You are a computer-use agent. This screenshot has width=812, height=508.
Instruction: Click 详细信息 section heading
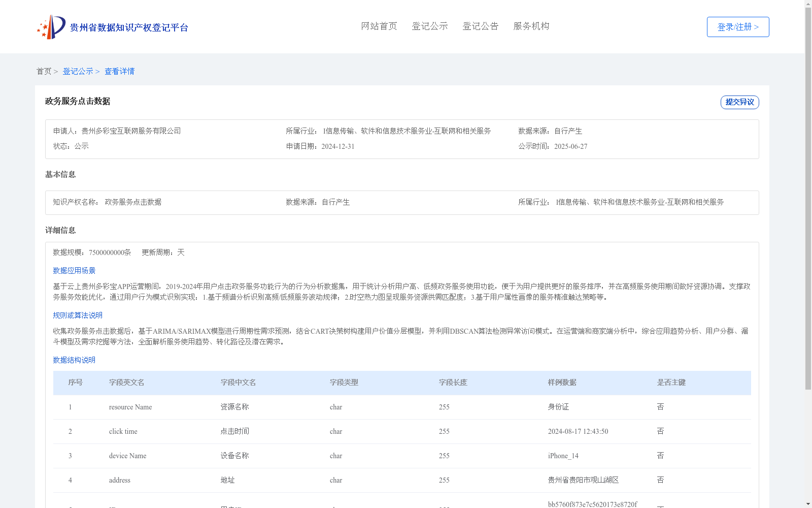60,230
